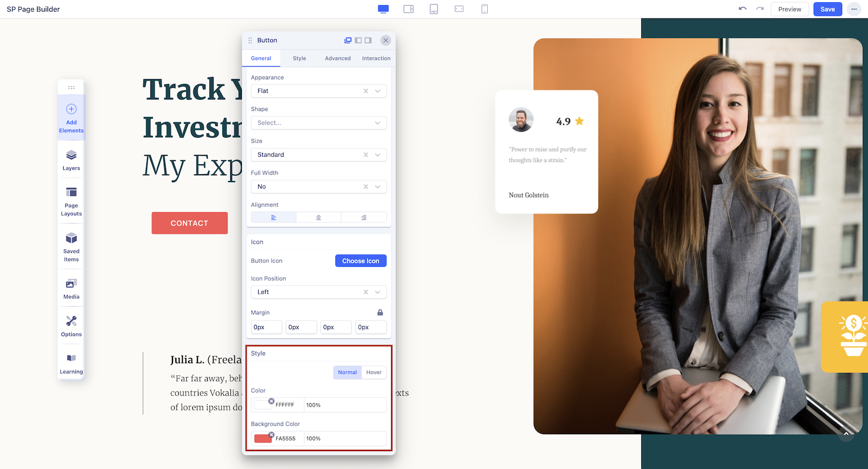Set alignment to right

tap(363, 217)
